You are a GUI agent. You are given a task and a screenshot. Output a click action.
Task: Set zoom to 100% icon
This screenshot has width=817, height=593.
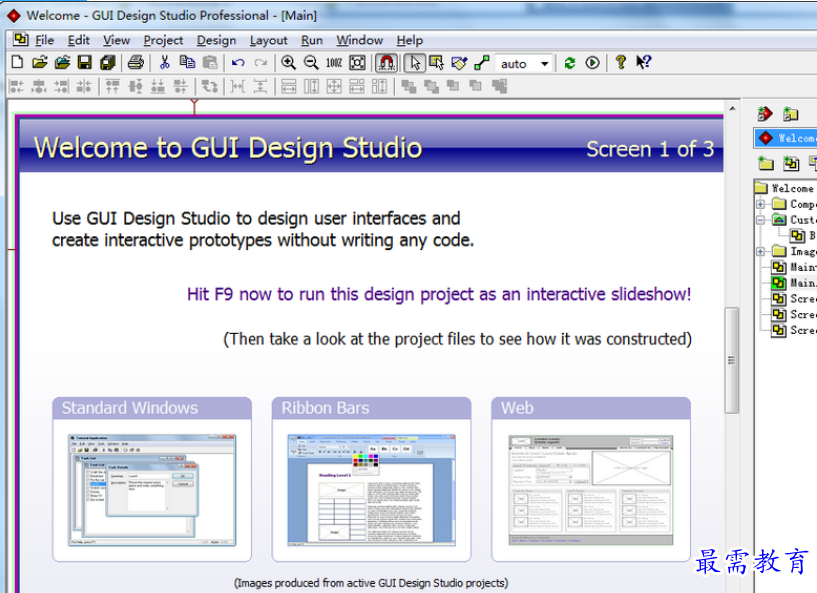(334, 63)
